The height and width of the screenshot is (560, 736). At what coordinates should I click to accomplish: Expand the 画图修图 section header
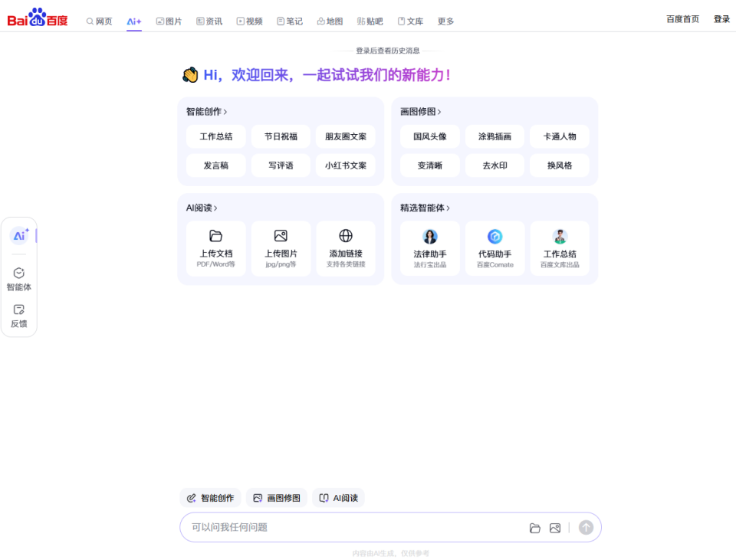(x=421, y=112)
